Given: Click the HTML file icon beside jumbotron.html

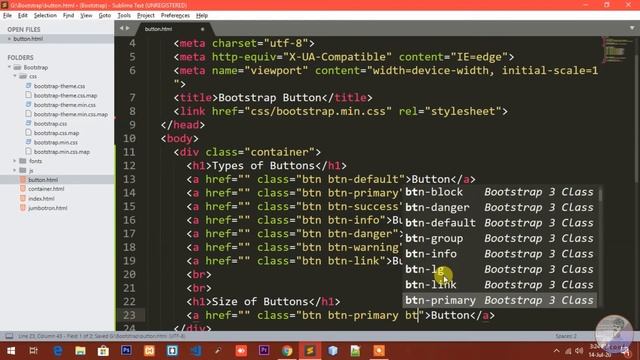Looking at the screenshot, I should pyautogui.click(x=23, y=208).
